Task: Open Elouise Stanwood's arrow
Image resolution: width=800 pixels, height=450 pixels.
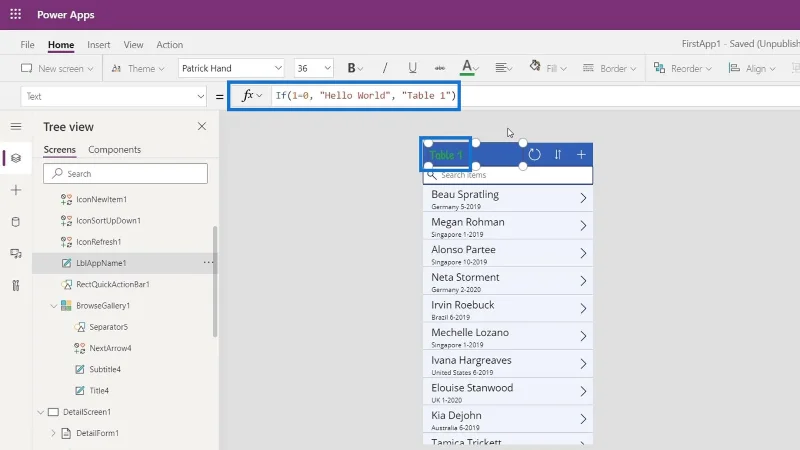Action: click(583, 391)
